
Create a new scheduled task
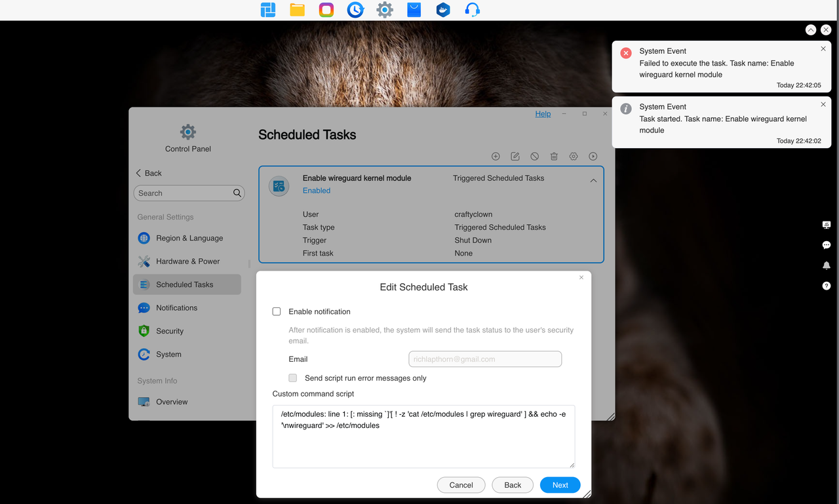(496, 156)
